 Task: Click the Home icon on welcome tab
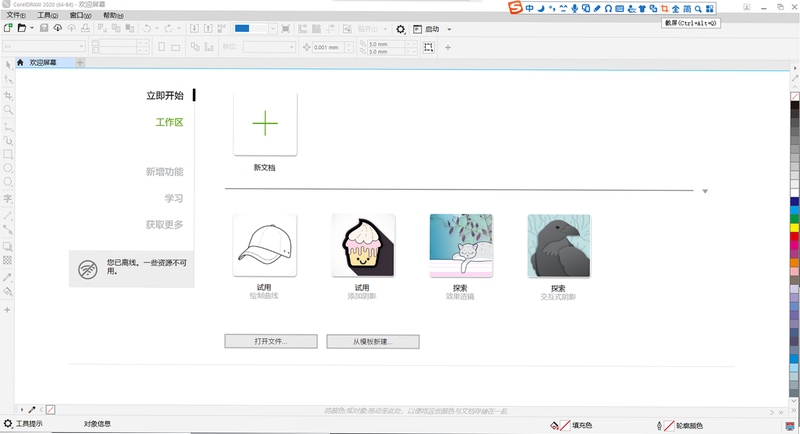[20, 62]
